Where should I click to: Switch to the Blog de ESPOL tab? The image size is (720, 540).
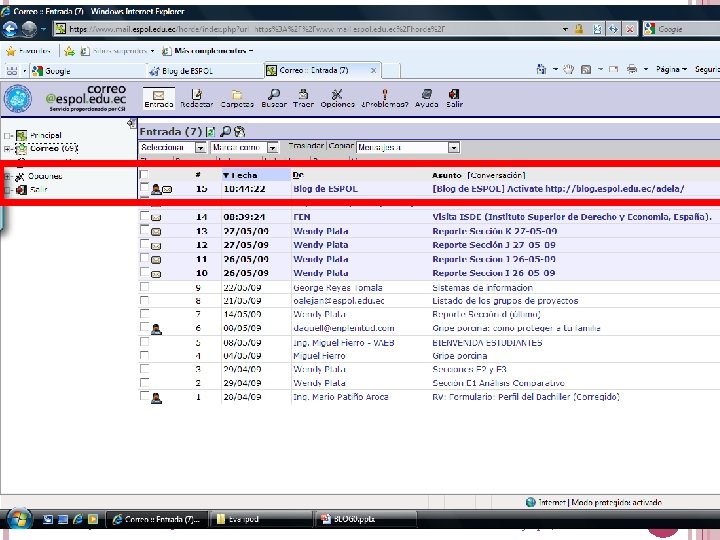[x=205, y=71]
